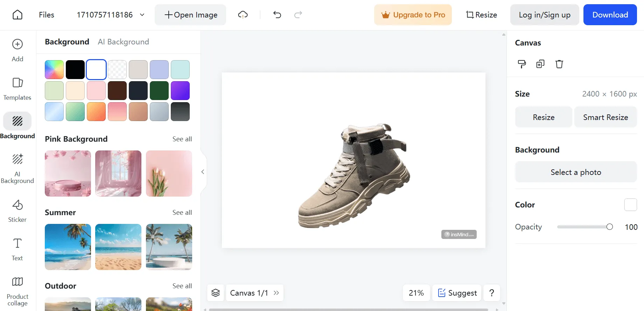Open the Add panel in the sidebar

click(17, 50)
